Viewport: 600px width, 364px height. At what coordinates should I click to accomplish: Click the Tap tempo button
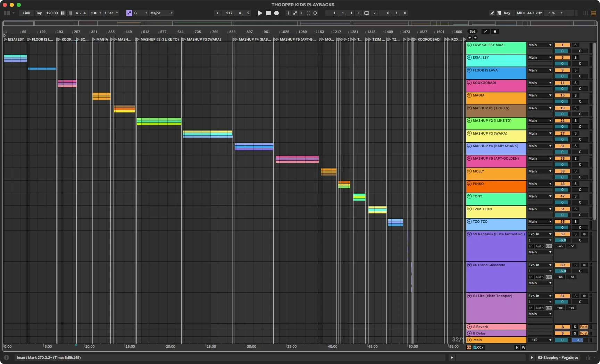pos(39,13)
